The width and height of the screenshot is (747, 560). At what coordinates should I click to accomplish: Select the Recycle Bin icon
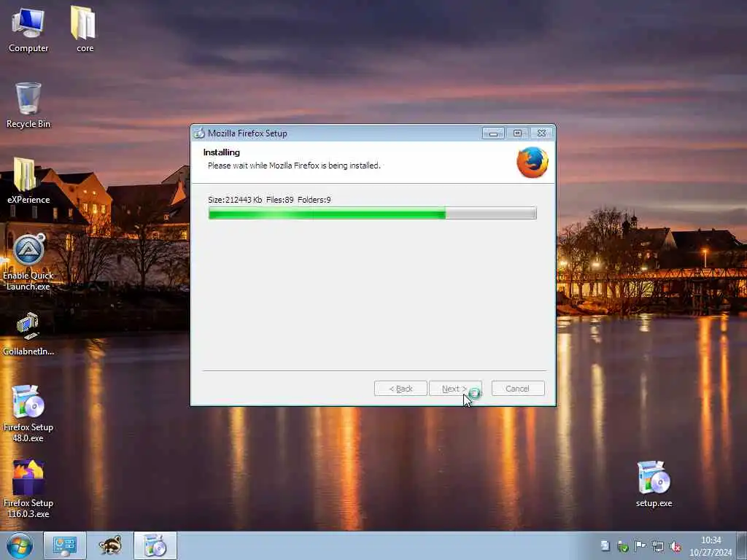coord(28,106)
